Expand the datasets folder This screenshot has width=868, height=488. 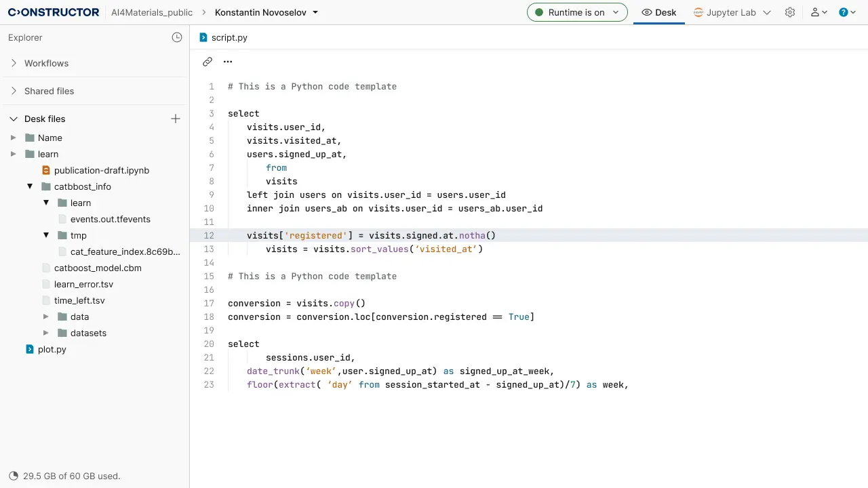pos(46,333)
